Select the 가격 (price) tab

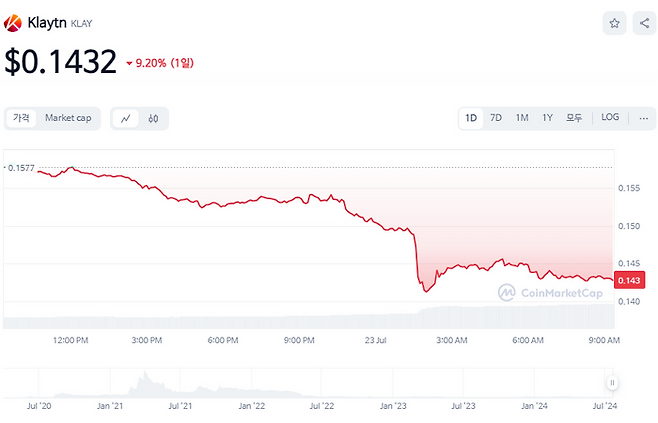tap(20, 118)
